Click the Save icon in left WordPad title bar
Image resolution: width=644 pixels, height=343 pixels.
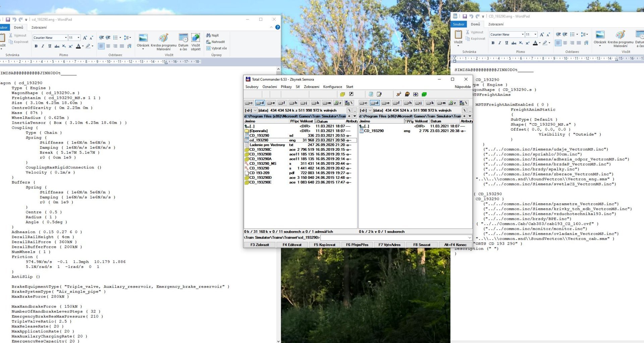pos(8,19)
